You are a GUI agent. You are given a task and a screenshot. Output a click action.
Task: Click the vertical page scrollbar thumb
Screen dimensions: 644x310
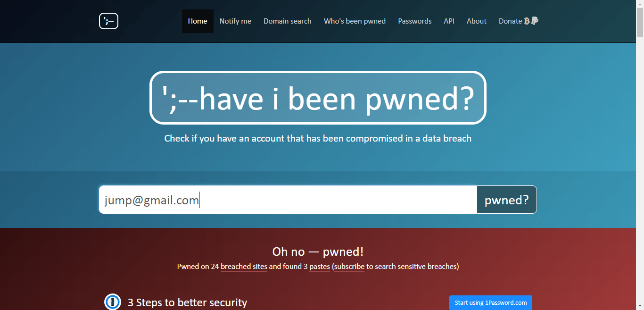640,22
